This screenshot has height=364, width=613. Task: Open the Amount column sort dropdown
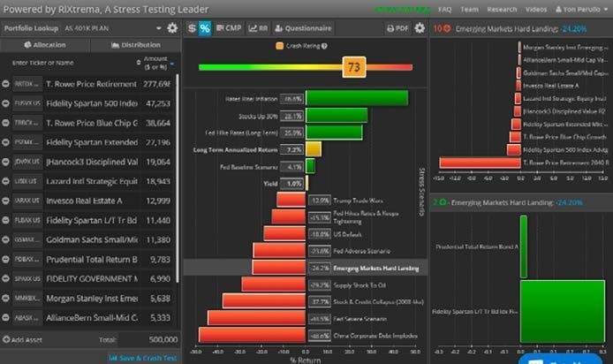click(x=173, y=61)
